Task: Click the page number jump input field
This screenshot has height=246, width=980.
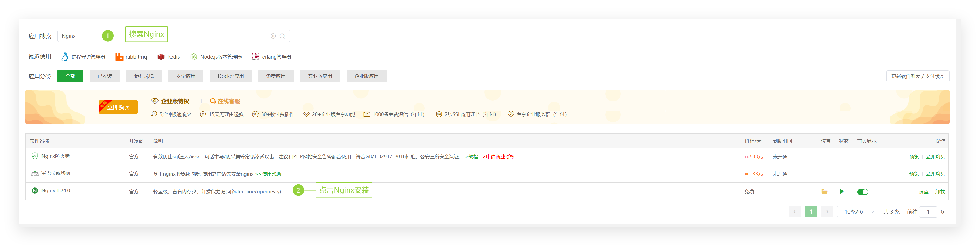Action: click(928, 212)
